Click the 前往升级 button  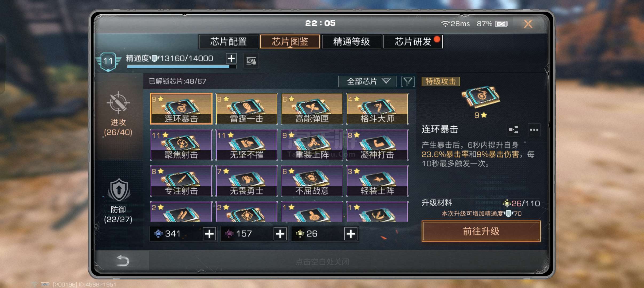click(x=481, y=231)
